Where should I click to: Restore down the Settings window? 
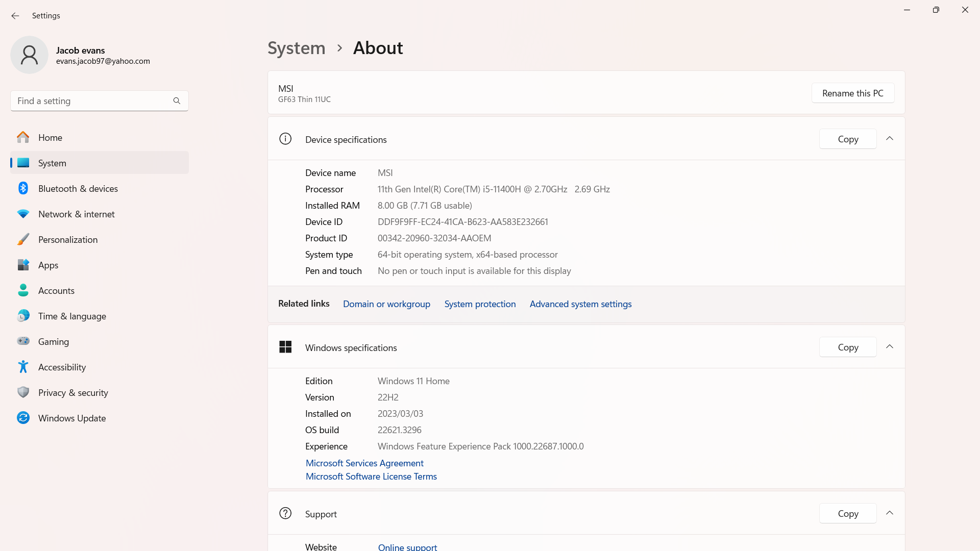(936, 10)
